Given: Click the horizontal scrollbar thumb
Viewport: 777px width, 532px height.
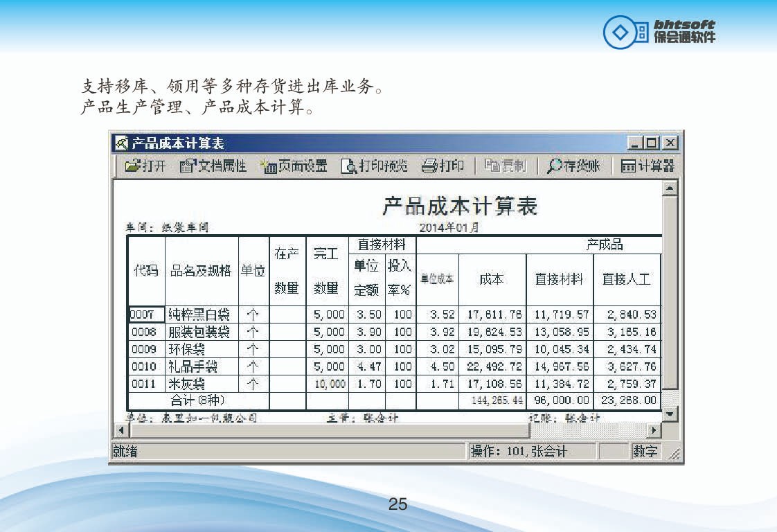Looking at the screenshot, I should pos(325,431).
